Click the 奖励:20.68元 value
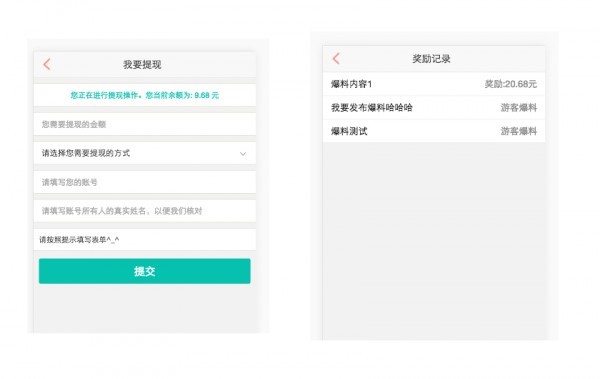This screenshot has height=379, width=600. 511,84
